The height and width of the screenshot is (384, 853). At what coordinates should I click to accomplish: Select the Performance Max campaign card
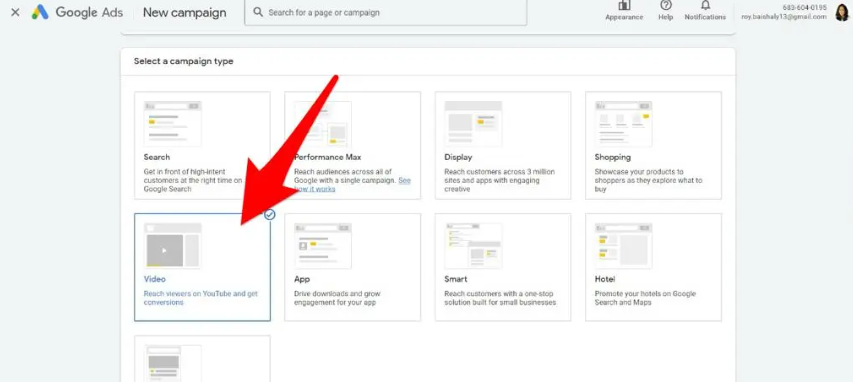353,145
